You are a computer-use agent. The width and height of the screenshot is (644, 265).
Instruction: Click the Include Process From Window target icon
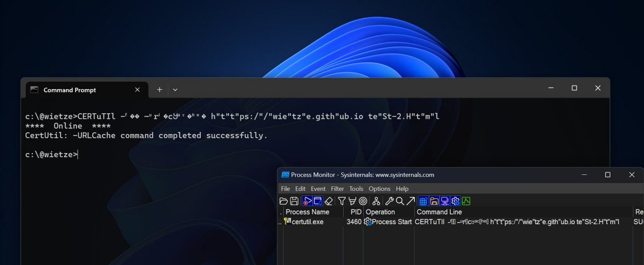[x=363, y=201]
